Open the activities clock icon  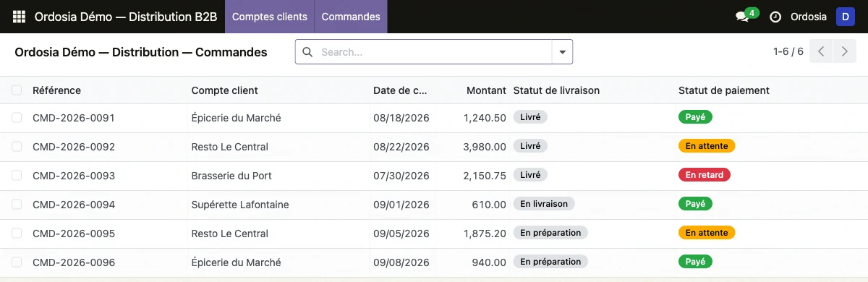[x=775, y=17]
